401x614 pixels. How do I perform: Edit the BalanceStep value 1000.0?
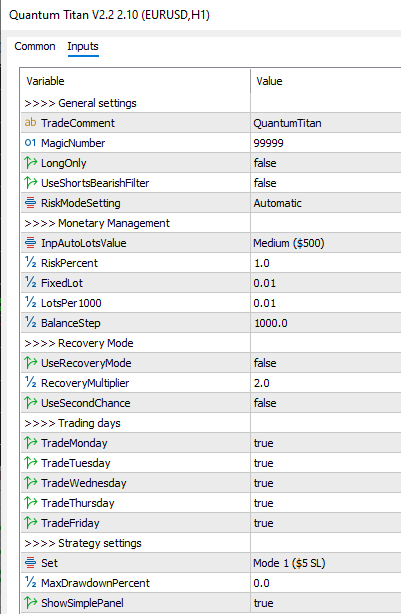point(326,323)
